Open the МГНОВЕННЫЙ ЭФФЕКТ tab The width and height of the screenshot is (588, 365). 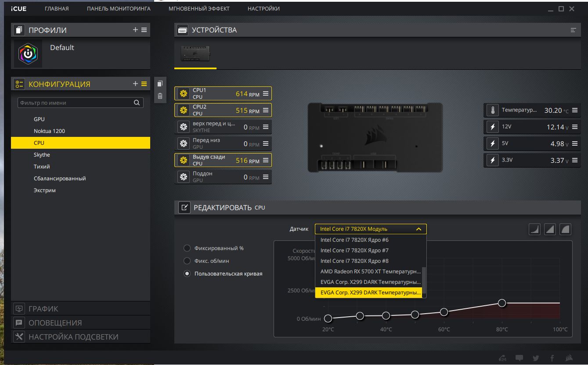199,9
